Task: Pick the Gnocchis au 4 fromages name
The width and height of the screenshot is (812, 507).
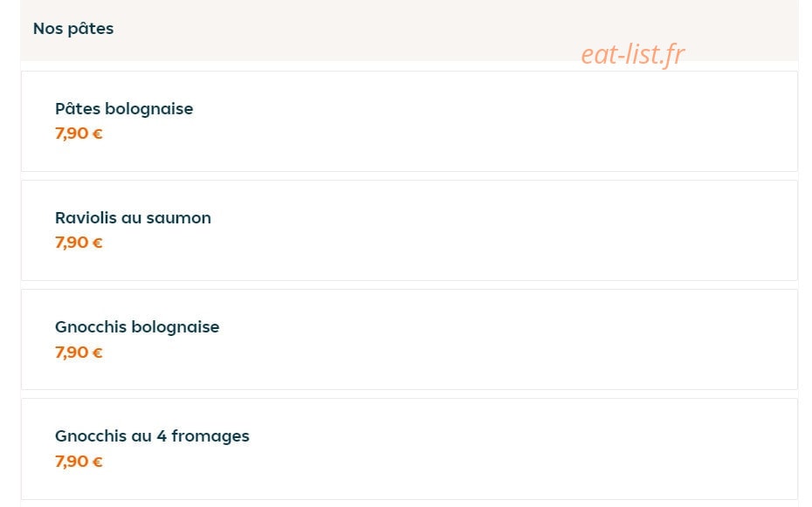Action: (152, 436)
